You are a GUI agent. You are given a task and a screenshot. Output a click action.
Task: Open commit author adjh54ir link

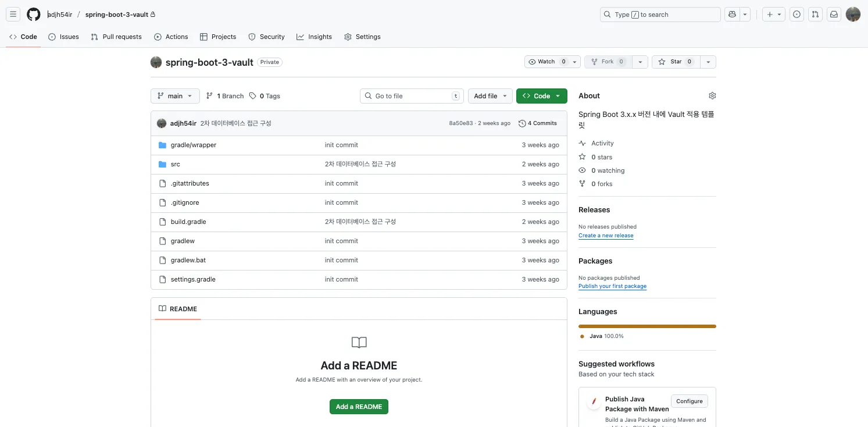pyautogui.click(x=183, y=123)
